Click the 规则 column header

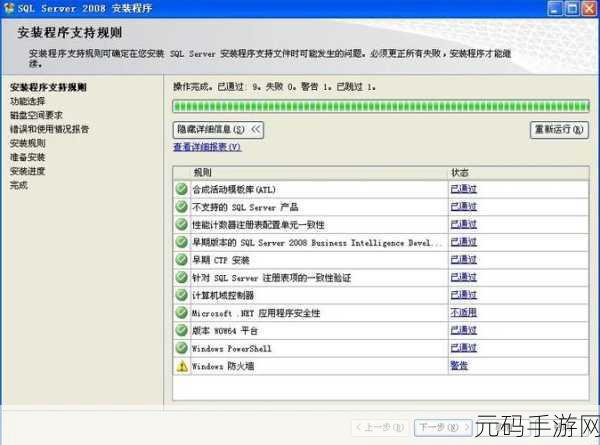[202, 173]
